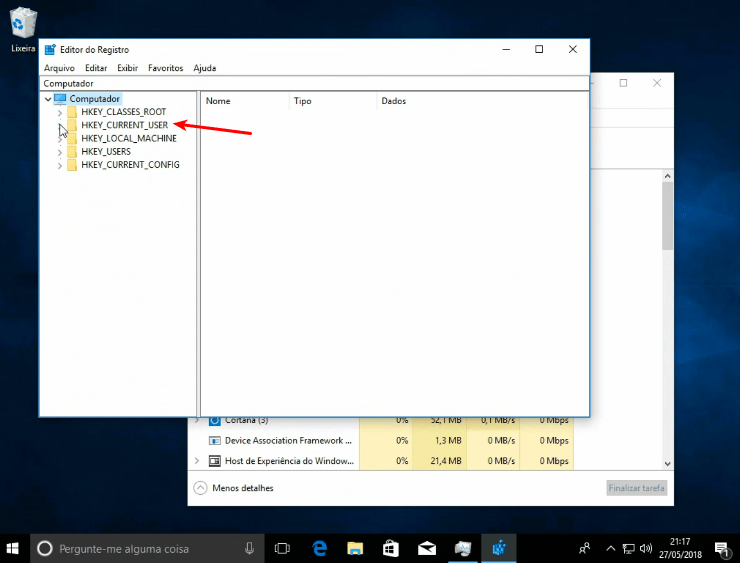The width and height of the screenshot is (740, 563).
Task: Select the HKEY_LOCAL_MACHINE key label
Action: [x=129, y=138]
